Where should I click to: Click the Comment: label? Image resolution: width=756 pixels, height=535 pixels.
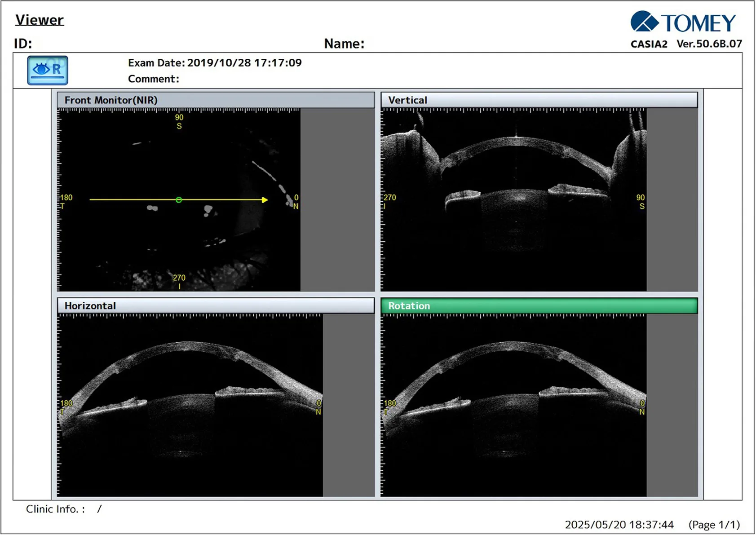coord(154,79)
